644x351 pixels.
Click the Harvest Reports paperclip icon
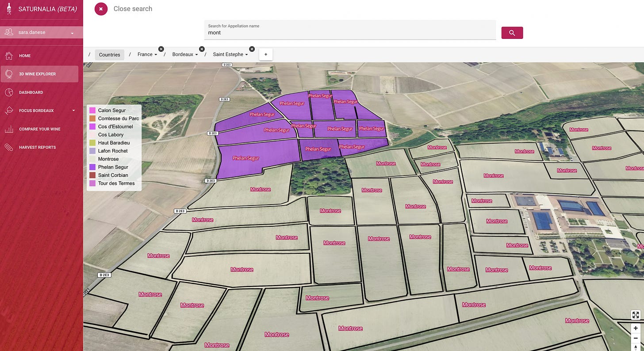point(9,147)
